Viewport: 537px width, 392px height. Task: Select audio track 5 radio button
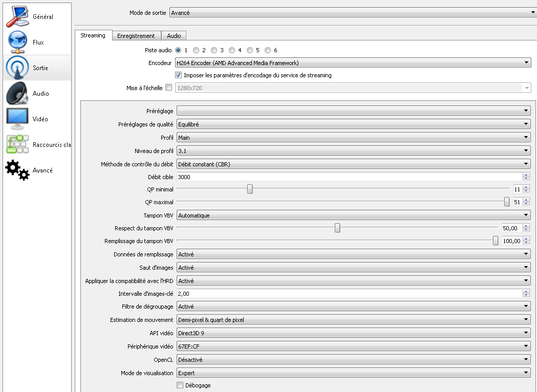click(250, 50)
